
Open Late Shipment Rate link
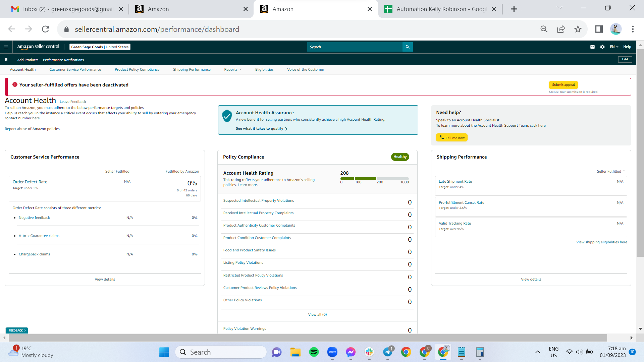[455, 182]
